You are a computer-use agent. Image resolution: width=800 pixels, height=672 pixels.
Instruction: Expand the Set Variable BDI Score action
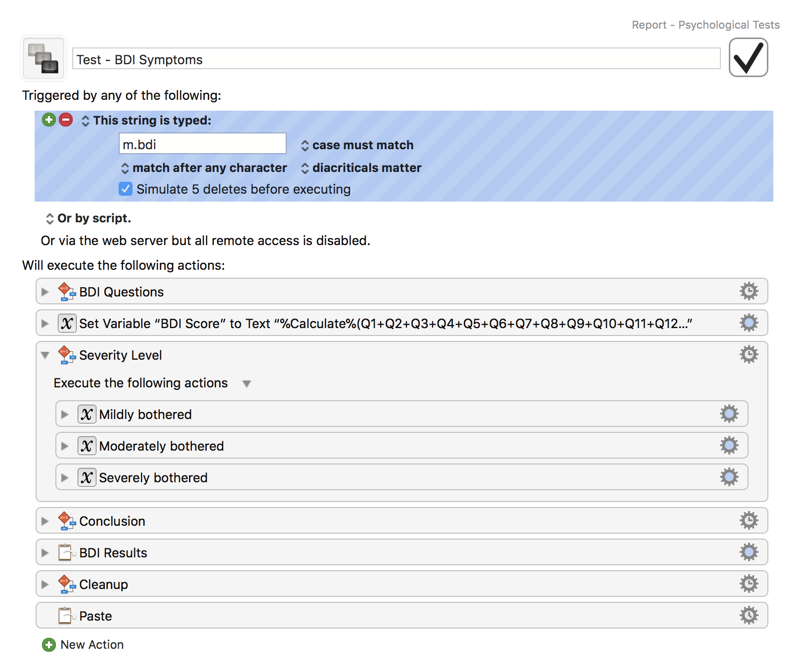[x=45, y=323]
